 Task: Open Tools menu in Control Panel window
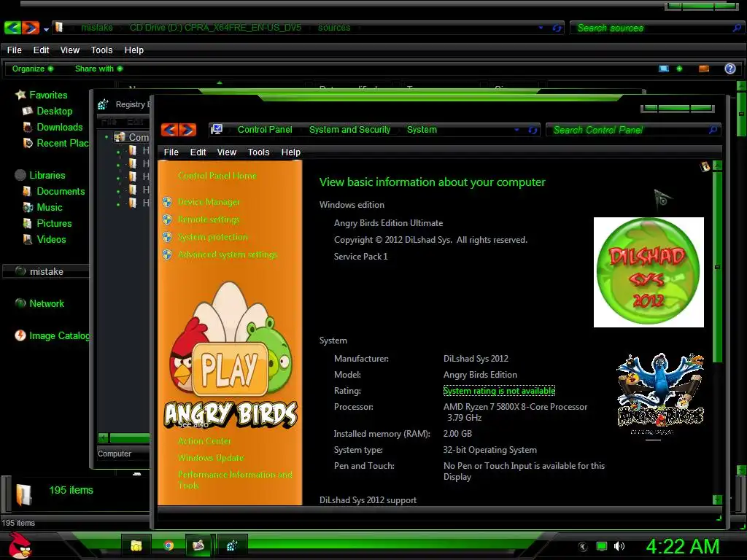coord(258,152)
